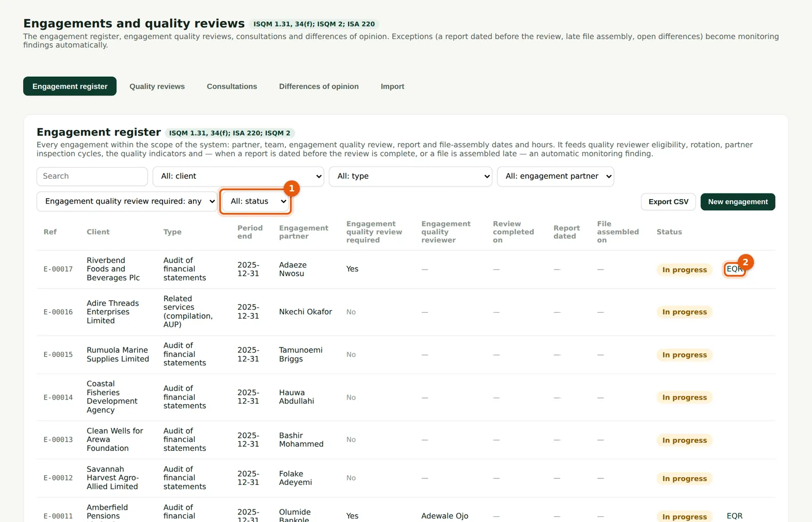
Task: Click the Period end column header
Action: coord(250,232)
